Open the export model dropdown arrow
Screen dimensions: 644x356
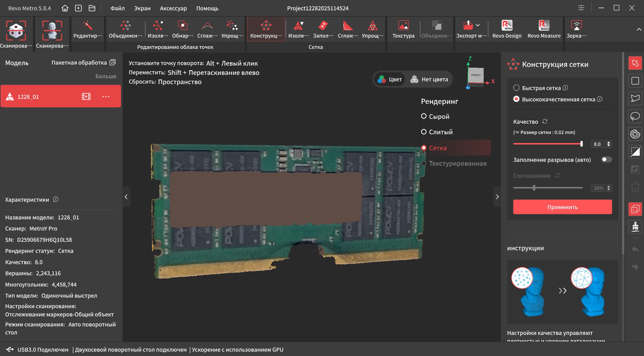tap(478, 25)
